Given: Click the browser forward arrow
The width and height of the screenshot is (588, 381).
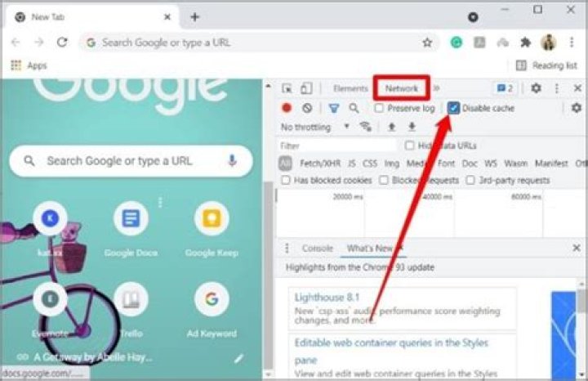Looking at the screenshot, I should pos(39,43).
